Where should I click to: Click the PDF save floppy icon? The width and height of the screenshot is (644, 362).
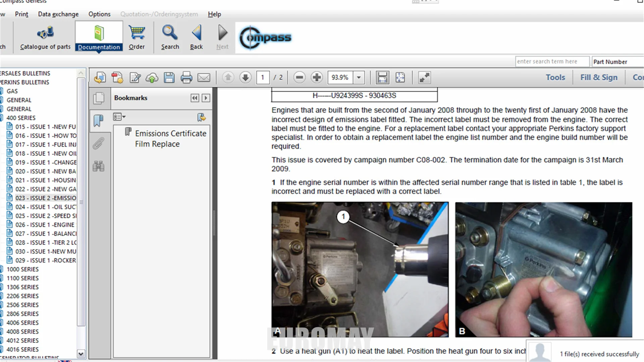(x=169, y=78)
